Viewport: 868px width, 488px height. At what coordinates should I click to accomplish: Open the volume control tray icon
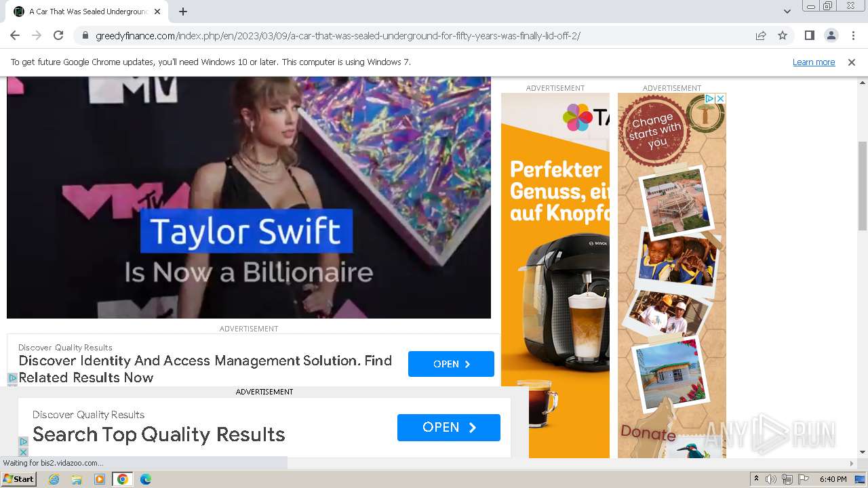click(x=771, y=479)
